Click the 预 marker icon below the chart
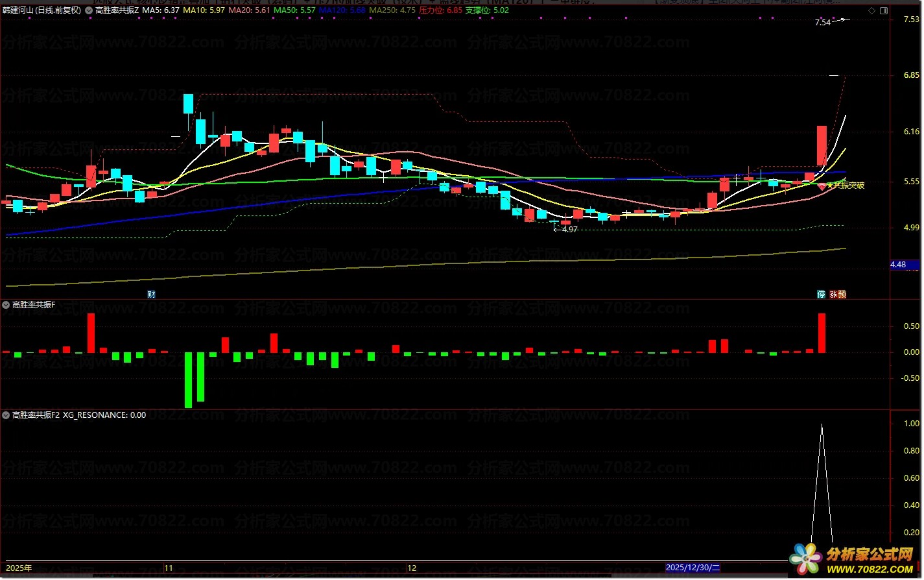Image resolution: width=924 pixels, height=580 pixels. tap(842, 295)
